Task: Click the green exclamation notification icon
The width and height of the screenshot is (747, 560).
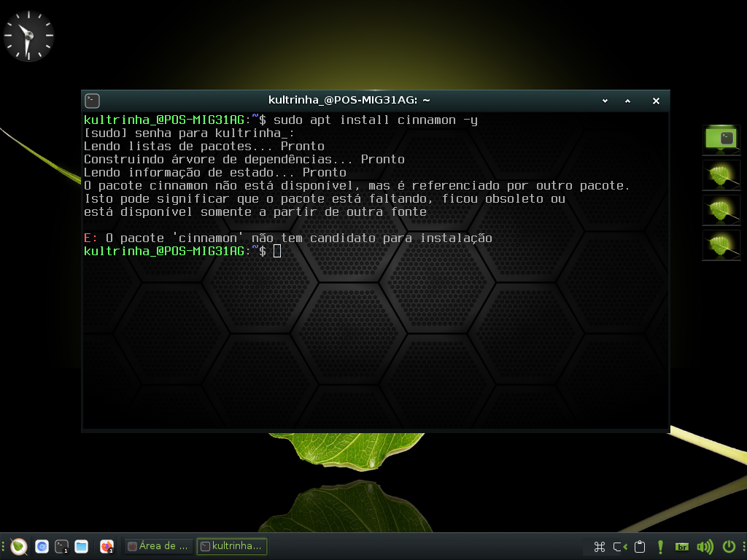Action: (x=660, y=547)
